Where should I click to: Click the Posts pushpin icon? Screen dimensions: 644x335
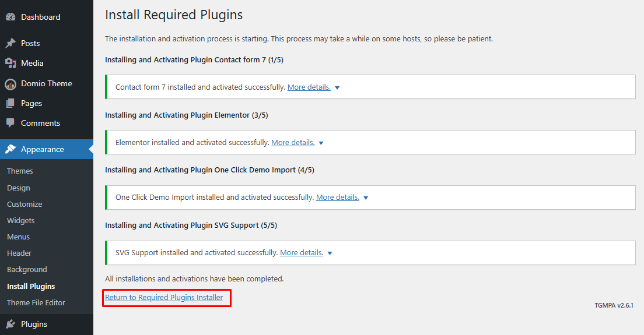pos(10,43)
